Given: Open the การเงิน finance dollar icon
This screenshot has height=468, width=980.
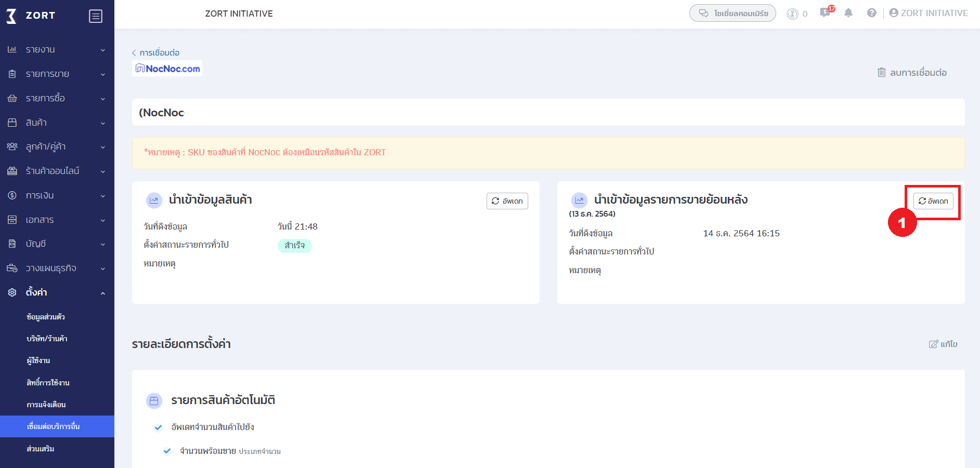Looking at the screenshot, I should pos(12,195).
